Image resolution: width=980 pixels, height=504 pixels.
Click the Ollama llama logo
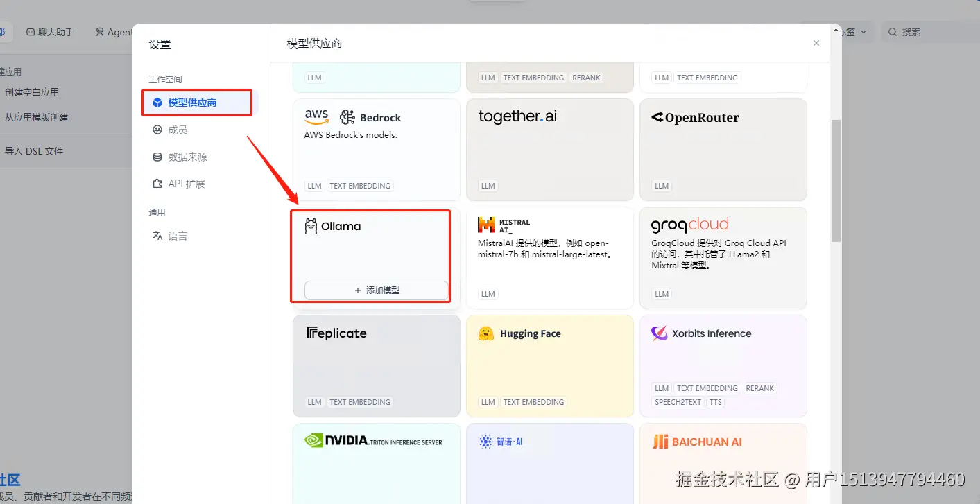point(311,226)
